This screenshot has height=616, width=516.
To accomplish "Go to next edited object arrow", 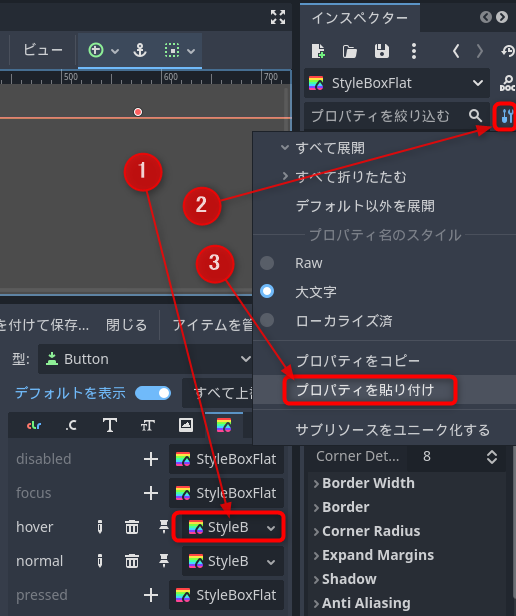I will pyautogui.click(x=479, y=51).
